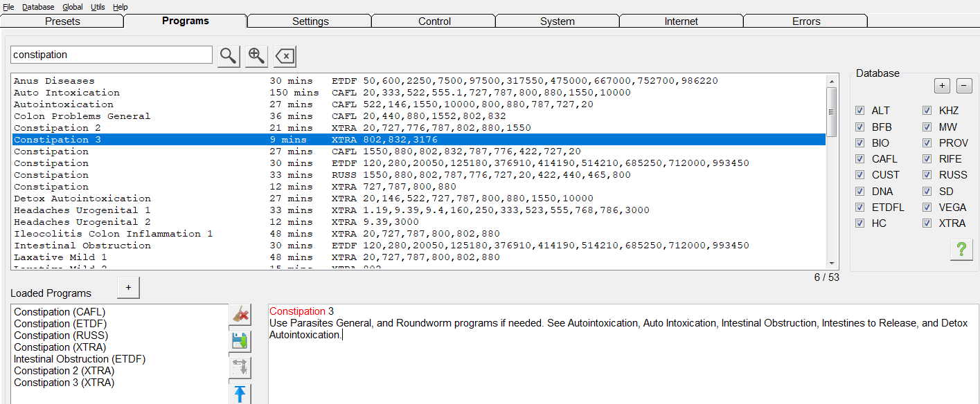
Task: Uncheck the CAFL database checkbox
Action: (x=859, y=159)
